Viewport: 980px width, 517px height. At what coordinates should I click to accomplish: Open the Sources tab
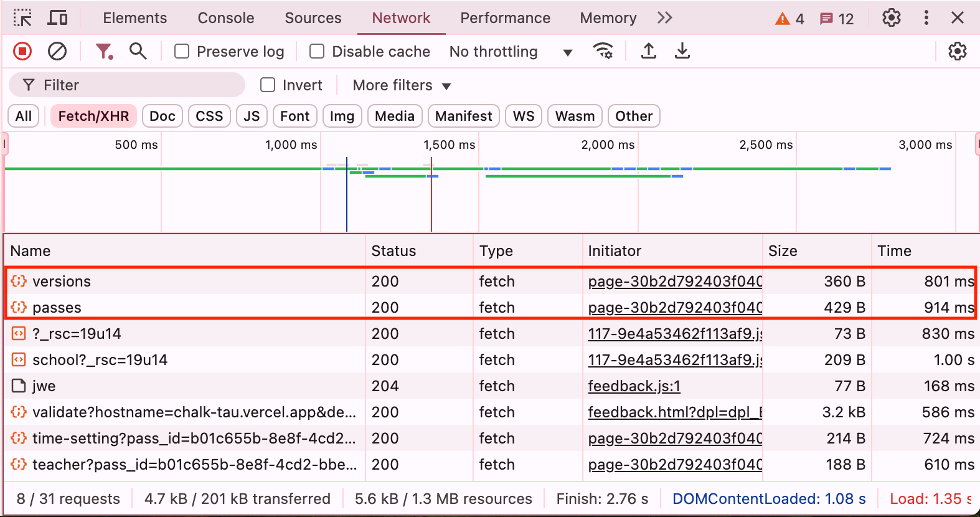pyautogui.click(x=313, y=18)
